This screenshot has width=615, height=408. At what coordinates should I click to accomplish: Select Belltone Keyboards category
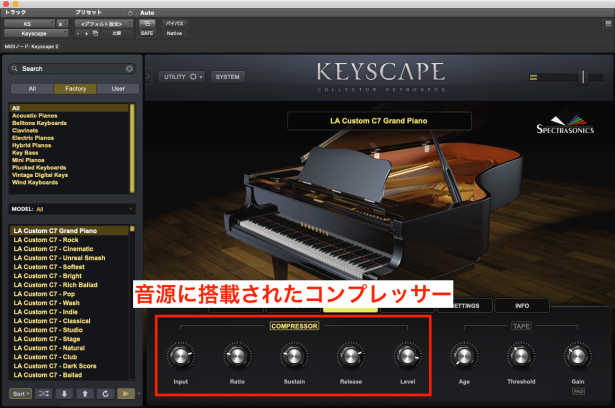coord(39,123)
